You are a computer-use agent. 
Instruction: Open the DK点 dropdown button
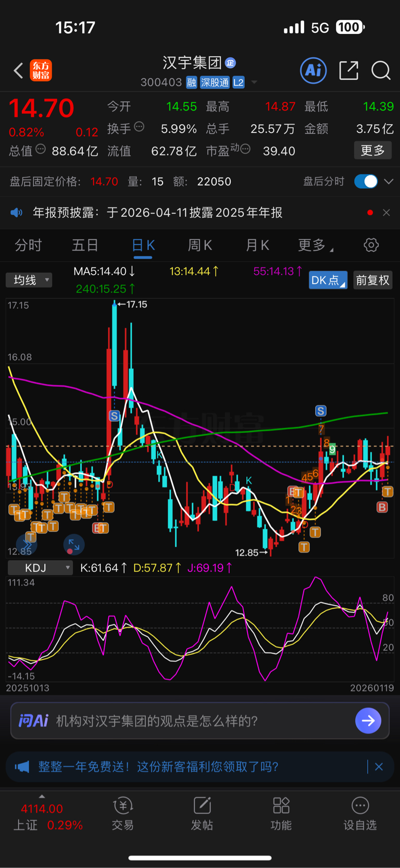(328, 280)
